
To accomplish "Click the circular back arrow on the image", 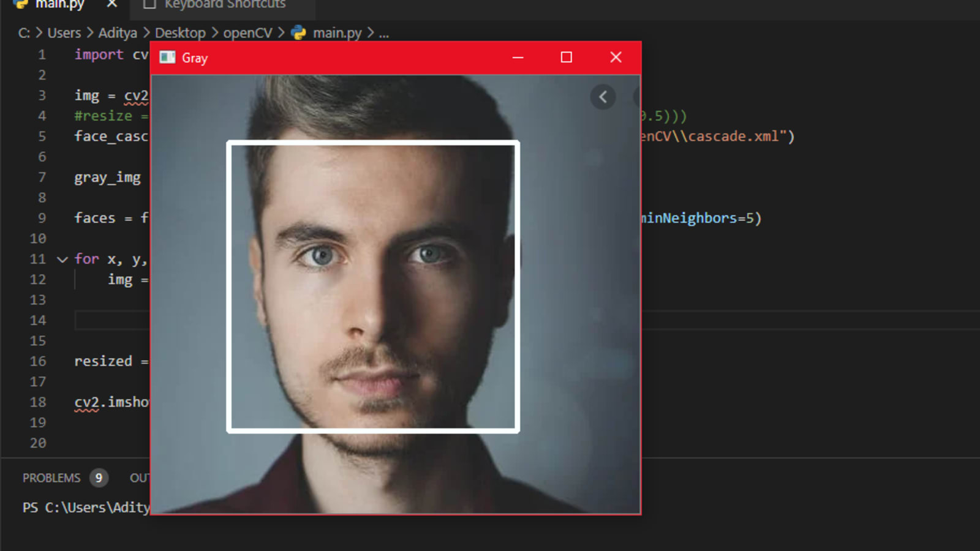I will coord(603,97).
